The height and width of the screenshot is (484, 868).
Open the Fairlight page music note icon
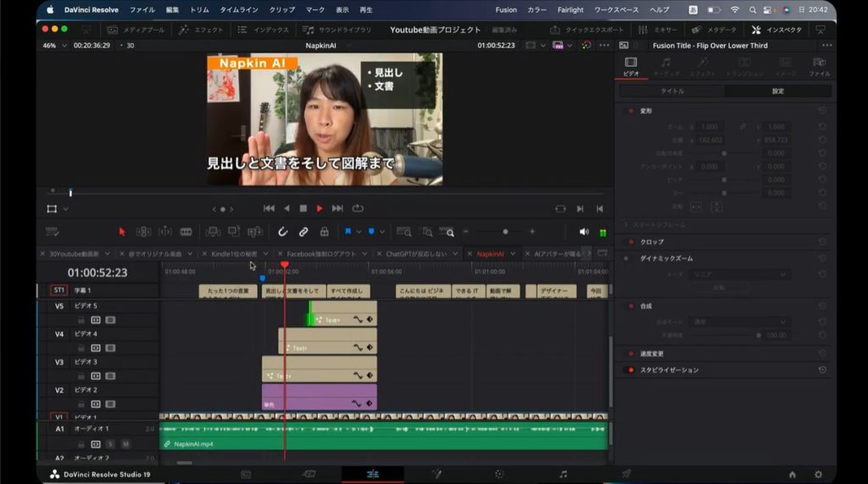[x=563, y=475]
